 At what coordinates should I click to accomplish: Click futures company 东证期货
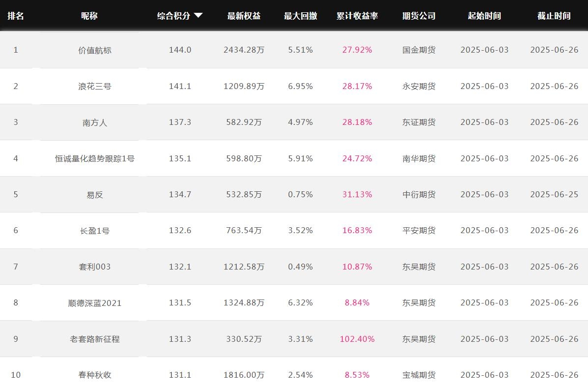pyautogui.click(x=419, y=122)
